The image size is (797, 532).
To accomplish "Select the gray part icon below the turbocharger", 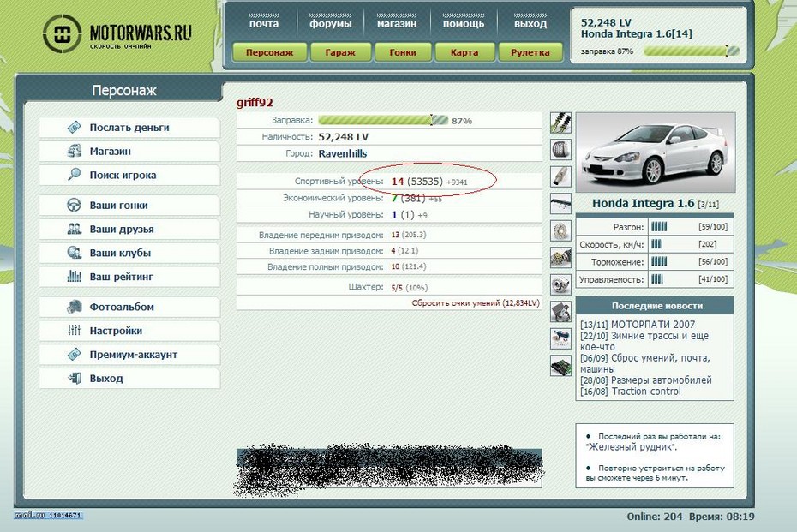I will pos(560,311).
